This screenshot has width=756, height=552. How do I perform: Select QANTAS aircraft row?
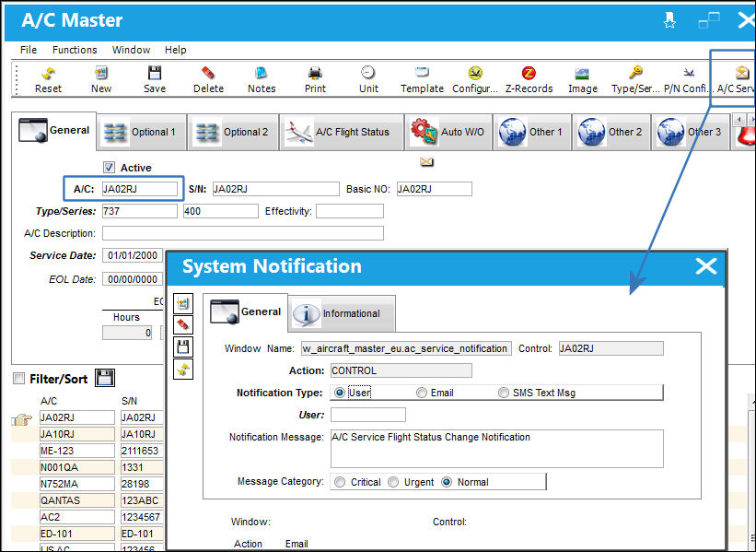pyautogui.click(x=77, y=500)
